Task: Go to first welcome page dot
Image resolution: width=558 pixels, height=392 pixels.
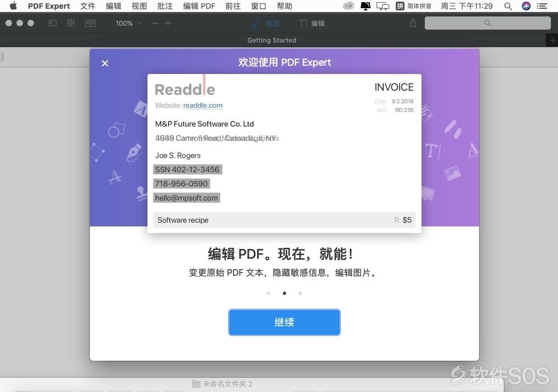Action: pyautogui.click(x=269, y=293)
